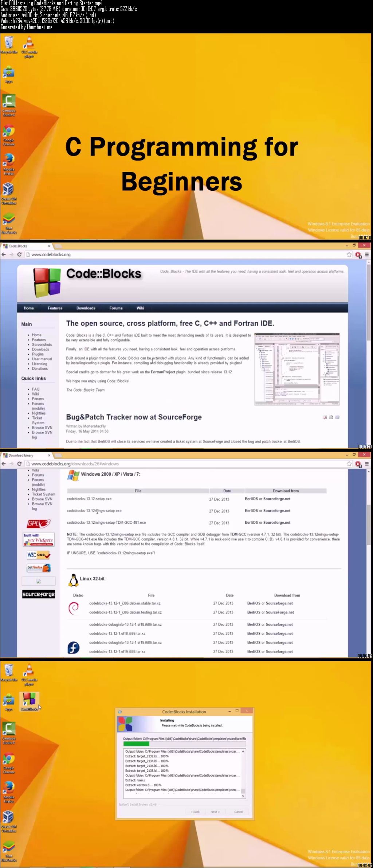Screen dimensions: 373x868
Task: Open Downloads in the Code::Blocks navigation bar
Action: [86, 308]
